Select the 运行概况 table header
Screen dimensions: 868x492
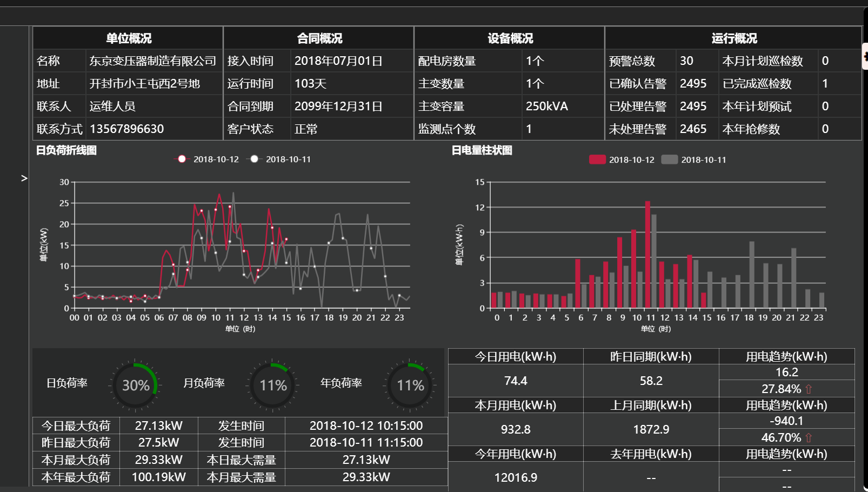[733, 38]
